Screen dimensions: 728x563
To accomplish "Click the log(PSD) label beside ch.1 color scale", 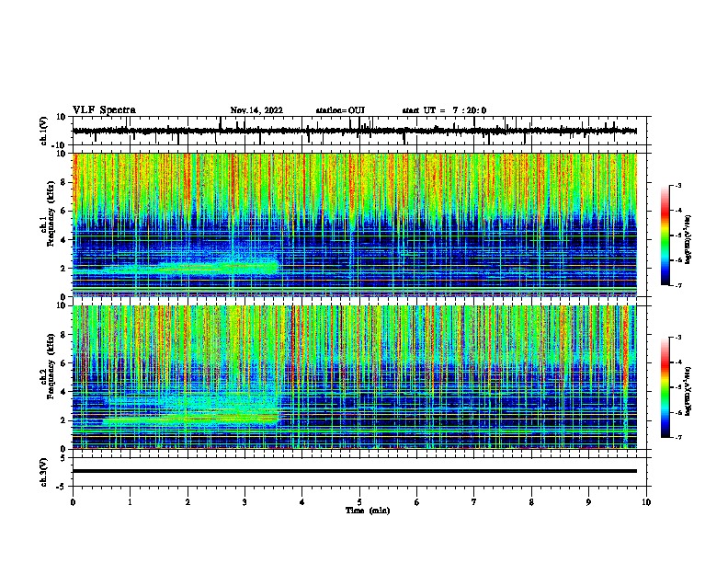I will pos(688,240).
